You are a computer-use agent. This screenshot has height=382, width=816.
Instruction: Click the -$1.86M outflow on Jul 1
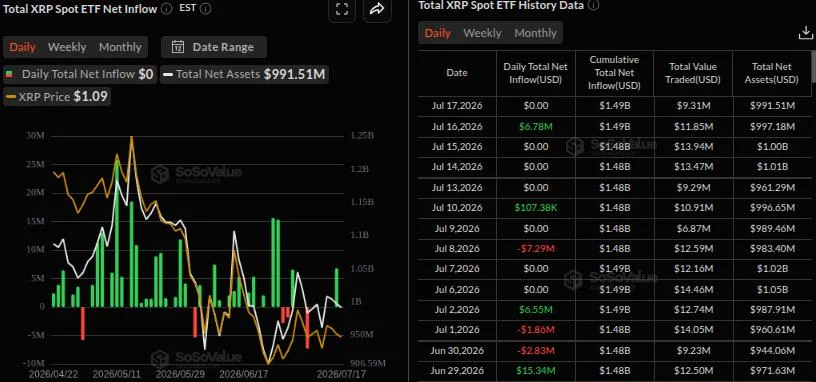[x=536, y=330]
